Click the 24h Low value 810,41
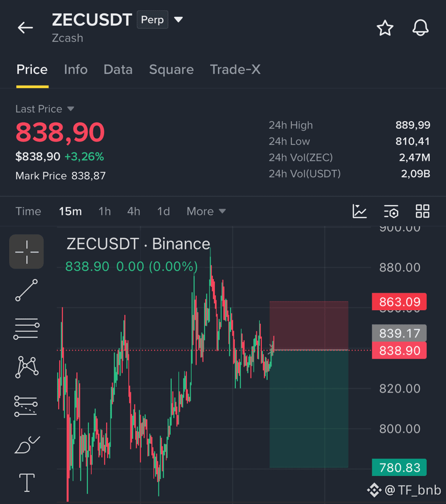 click(x=413, y=141)
